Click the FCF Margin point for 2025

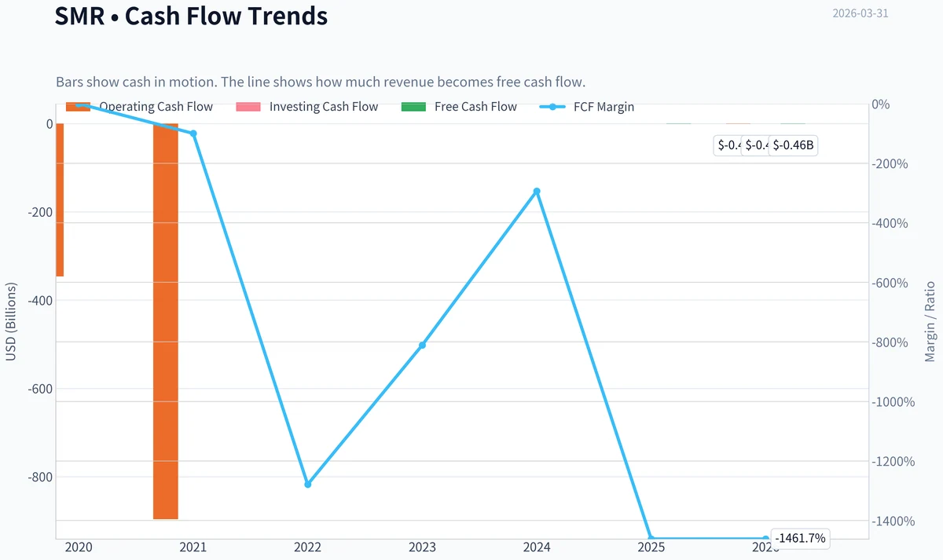click(651, 539)
